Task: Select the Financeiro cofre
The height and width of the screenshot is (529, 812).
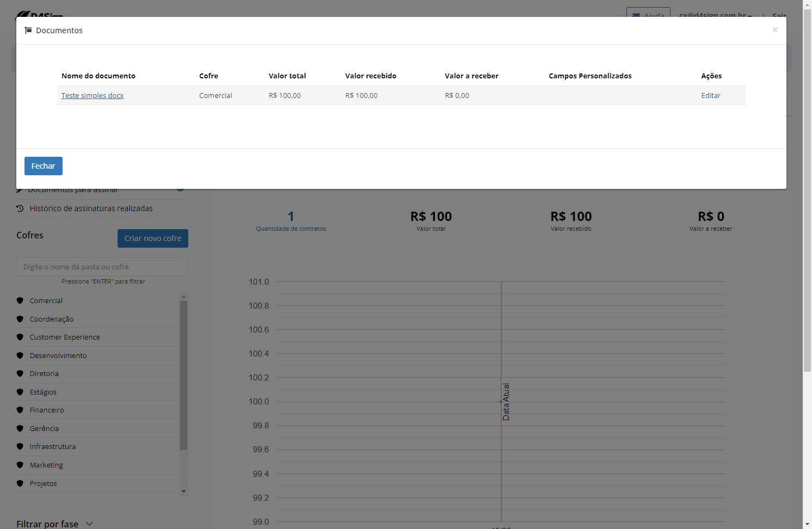Action: tap(47, 410)
